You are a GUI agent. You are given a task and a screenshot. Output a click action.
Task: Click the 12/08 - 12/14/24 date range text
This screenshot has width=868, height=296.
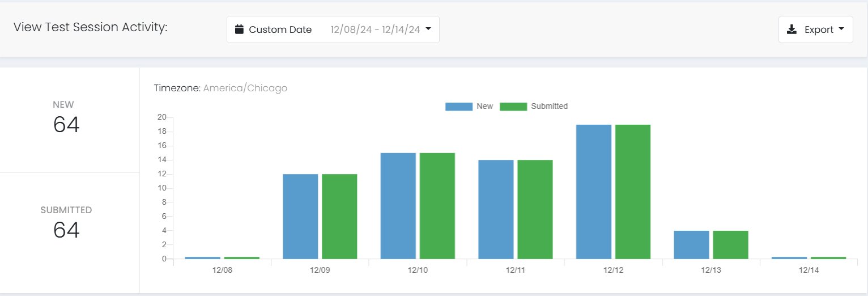pos(375,29)
